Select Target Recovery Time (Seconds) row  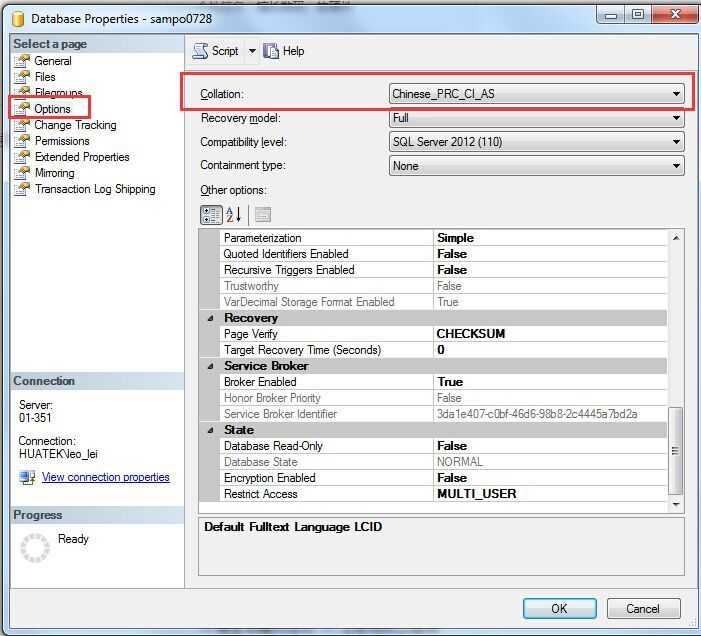[x=443, y=350]
